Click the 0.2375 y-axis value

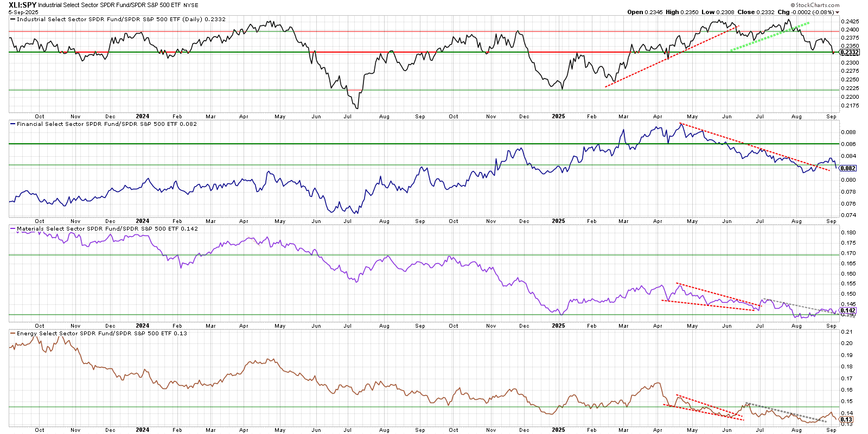point(850,38)
